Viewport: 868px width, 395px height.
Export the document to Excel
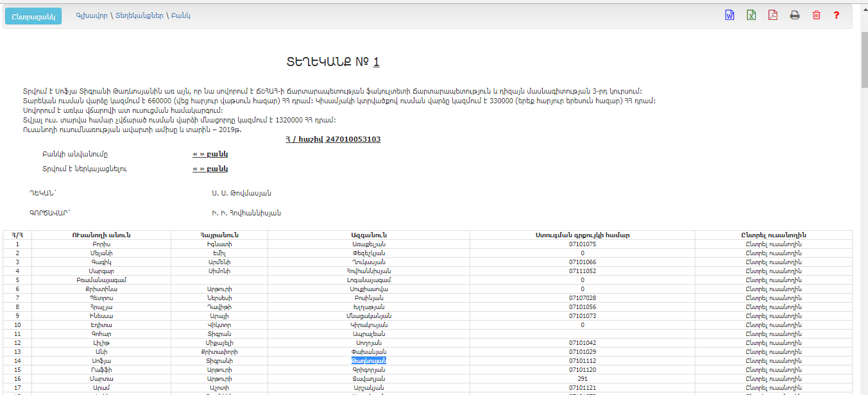[x=751, y=15]
